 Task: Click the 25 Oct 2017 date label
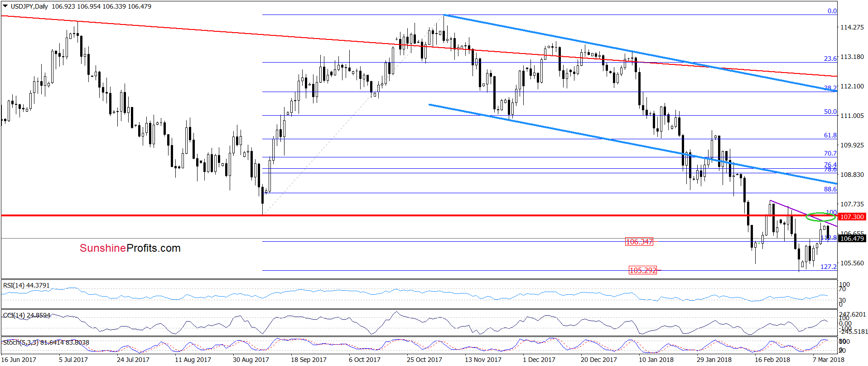424,360
